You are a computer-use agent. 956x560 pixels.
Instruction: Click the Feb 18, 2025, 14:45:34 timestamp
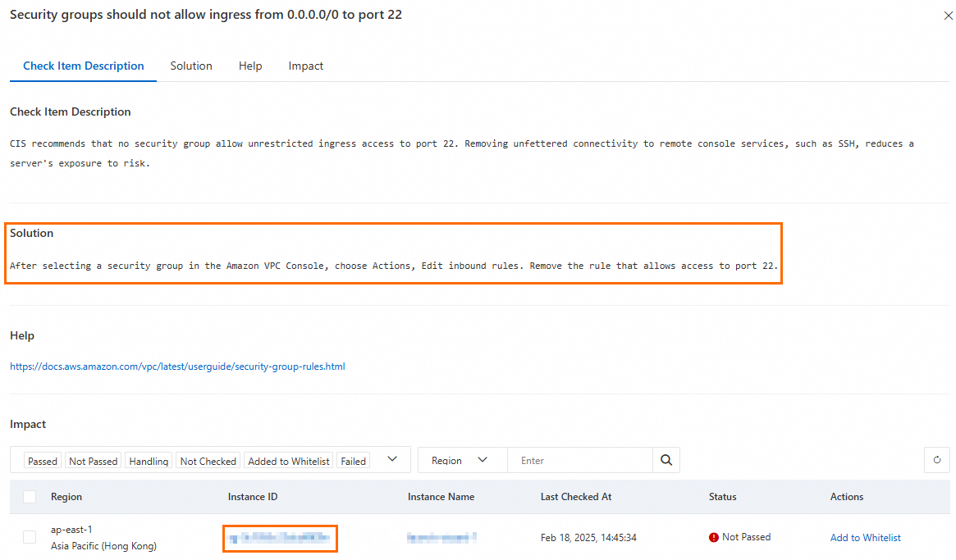(588, 538)
